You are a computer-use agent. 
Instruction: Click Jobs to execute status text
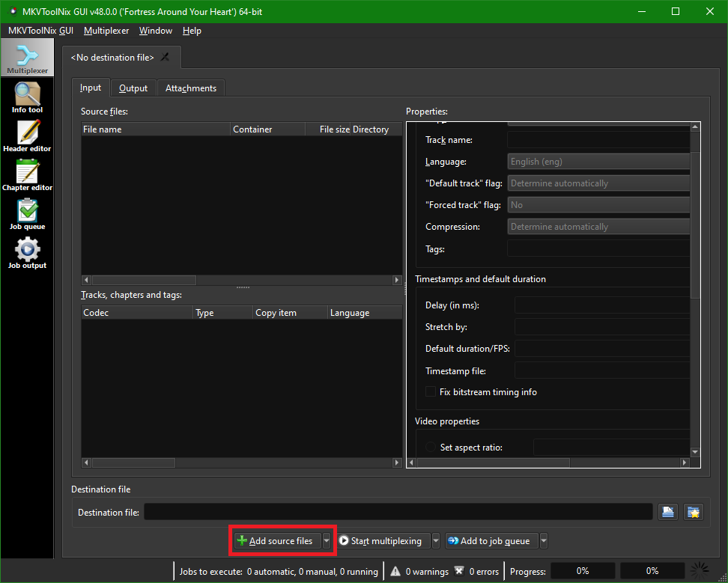pos(279,572)
